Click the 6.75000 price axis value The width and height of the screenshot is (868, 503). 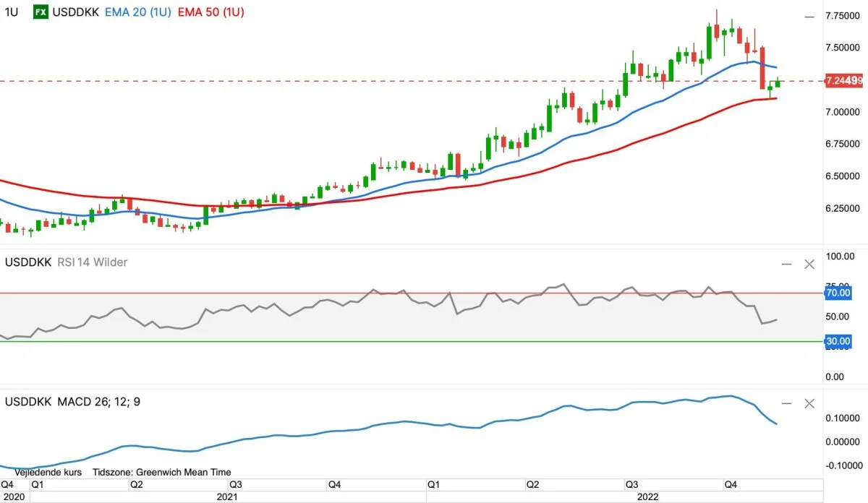pyautogui.click(x=842, y=144)
